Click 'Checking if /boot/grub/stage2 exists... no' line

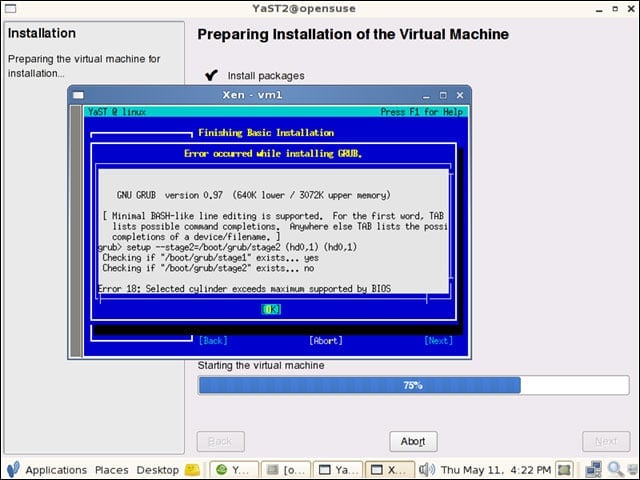pos(208,268)
